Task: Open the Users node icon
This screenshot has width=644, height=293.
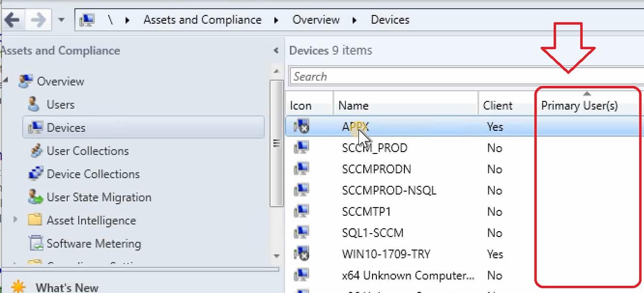Action: pyautogui.click(x=33, y=104)
